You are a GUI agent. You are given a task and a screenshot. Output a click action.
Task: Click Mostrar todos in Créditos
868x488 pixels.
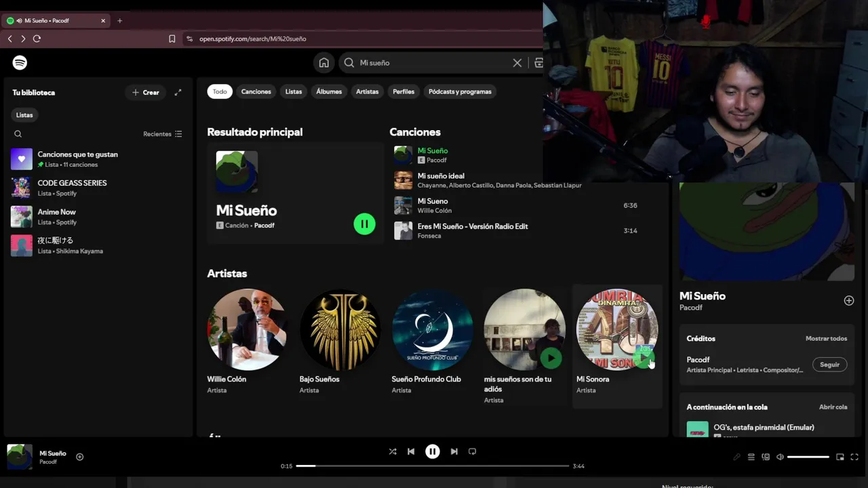click(826, 338)
